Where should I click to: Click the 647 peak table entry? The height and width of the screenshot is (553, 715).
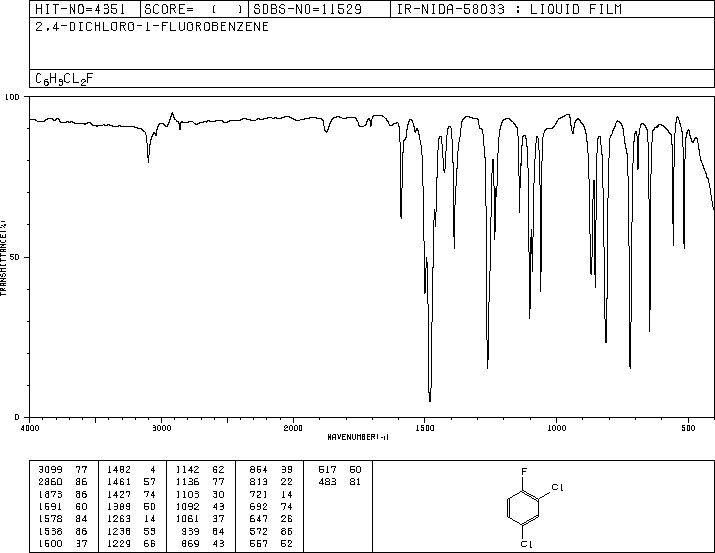coord(271,519)
